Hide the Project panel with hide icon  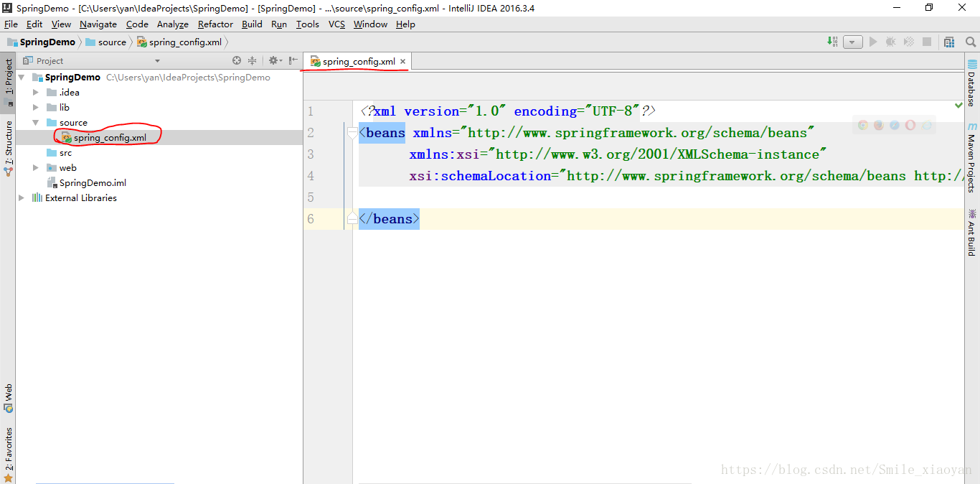point(293,61)
